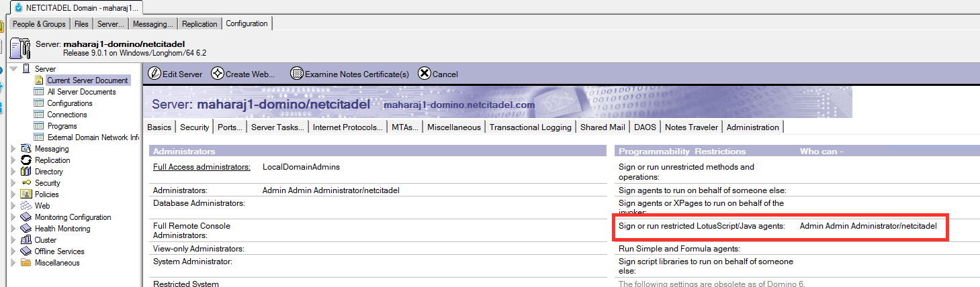Viewport: 980px width, 287px height.
Task: Expand the Health Monitoring tree node
Action: (13, 229)
